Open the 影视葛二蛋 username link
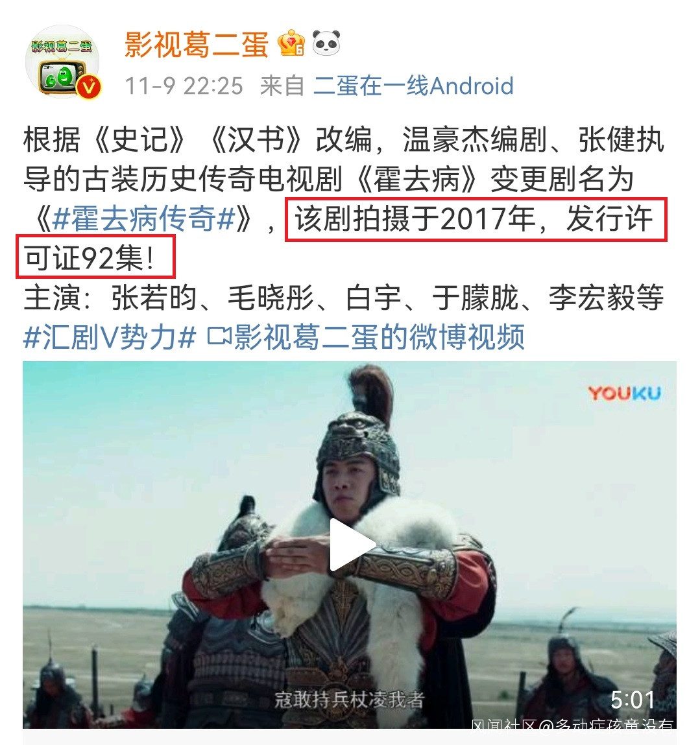 pos(197,44)
